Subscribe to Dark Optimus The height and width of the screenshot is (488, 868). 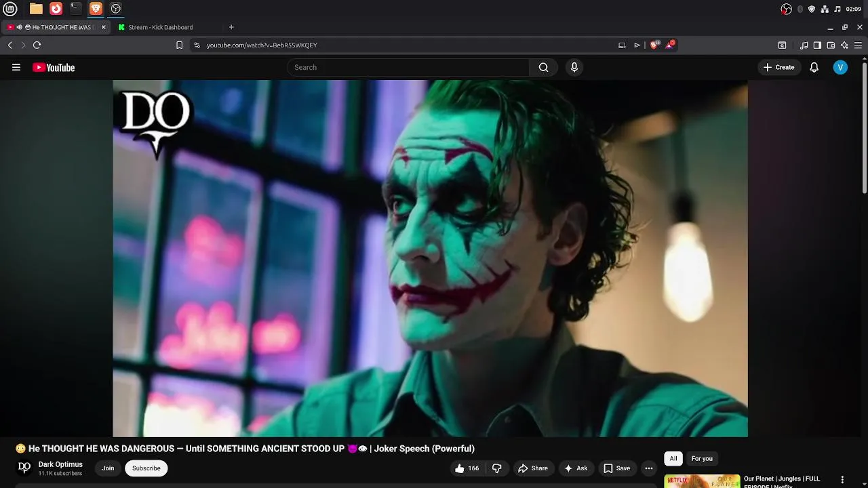pyautogui.click(x=146, y=468)
